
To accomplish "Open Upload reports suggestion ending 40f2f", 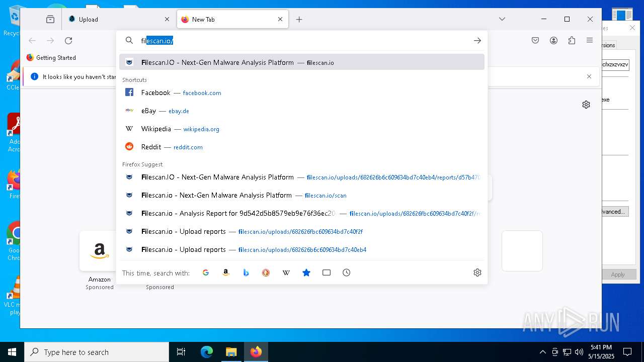I will (x=302, y=231).
